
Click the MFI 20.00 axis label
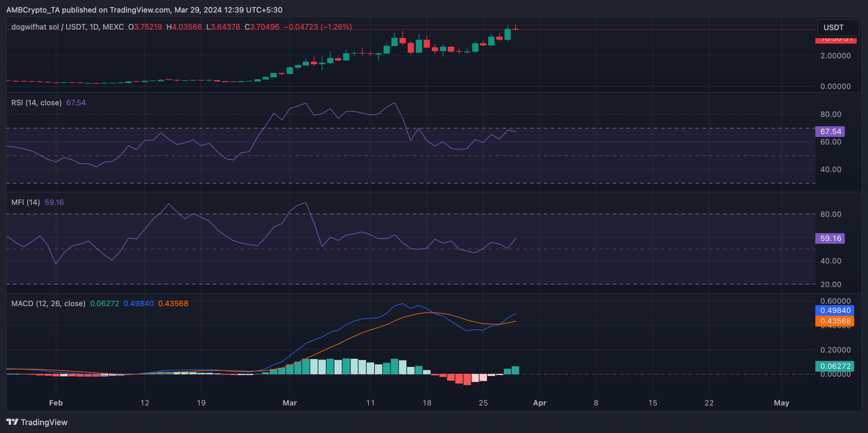[831, 284]
